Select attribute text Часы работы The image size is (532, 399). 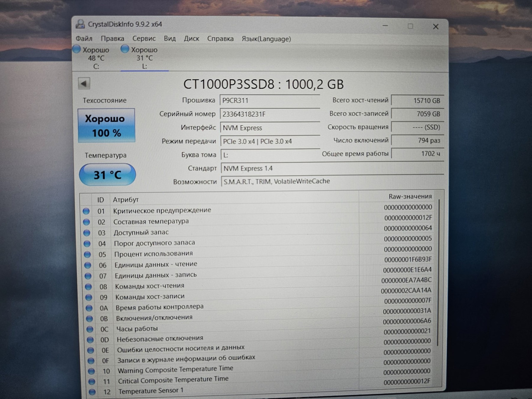click(x=137, y=329)
